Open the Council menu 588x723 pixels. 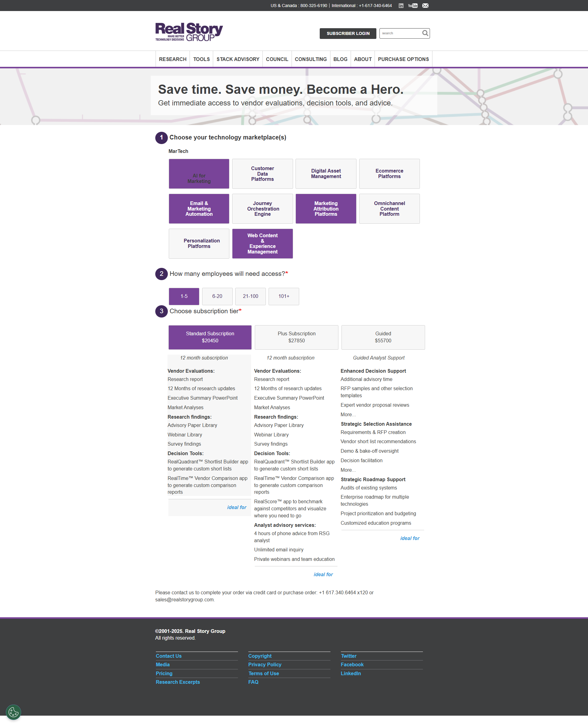[277, 59]
